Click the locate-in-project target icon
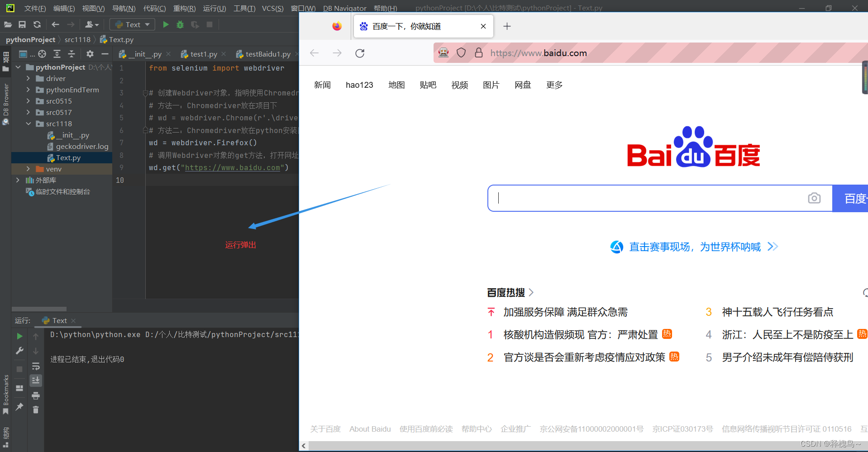868x452 pixels. pos(42,54)
